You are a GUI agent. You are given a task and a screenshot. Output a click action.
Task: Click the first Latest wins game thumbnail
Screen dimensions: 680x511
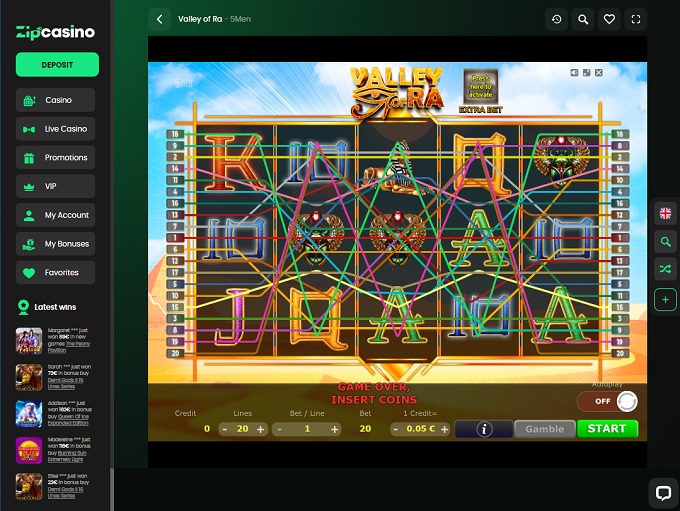[29, 340]
